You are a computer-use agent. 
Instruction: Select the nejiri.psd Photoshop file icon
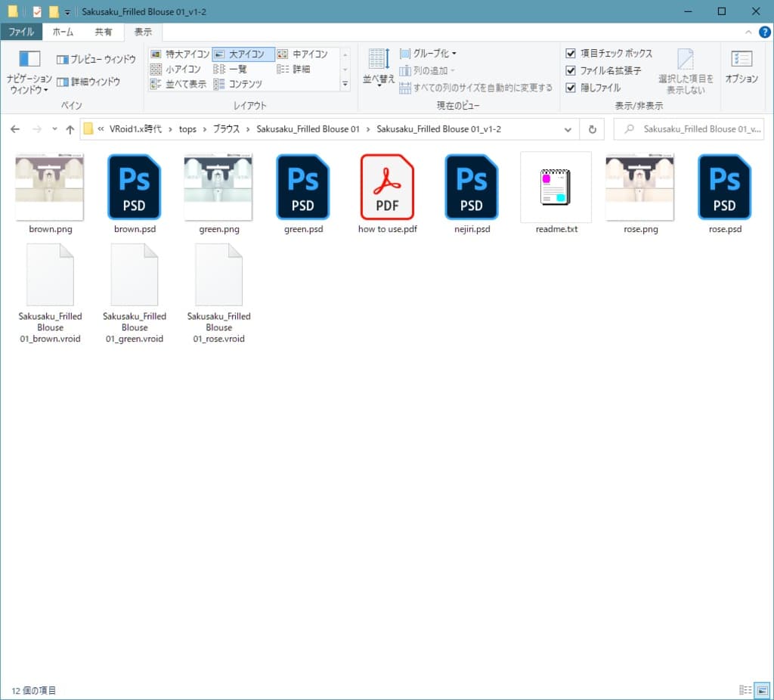point(471,187)
